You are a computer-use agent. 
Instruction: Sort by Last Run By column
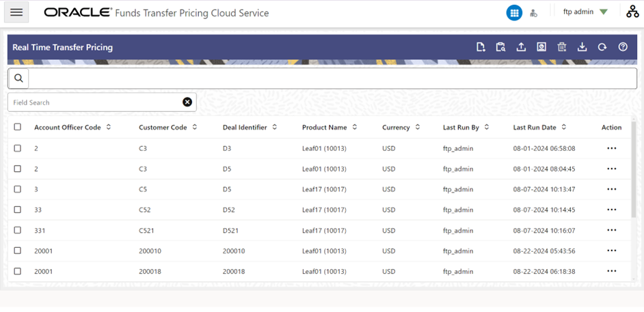pyautogui.click(x=487, y=127)
